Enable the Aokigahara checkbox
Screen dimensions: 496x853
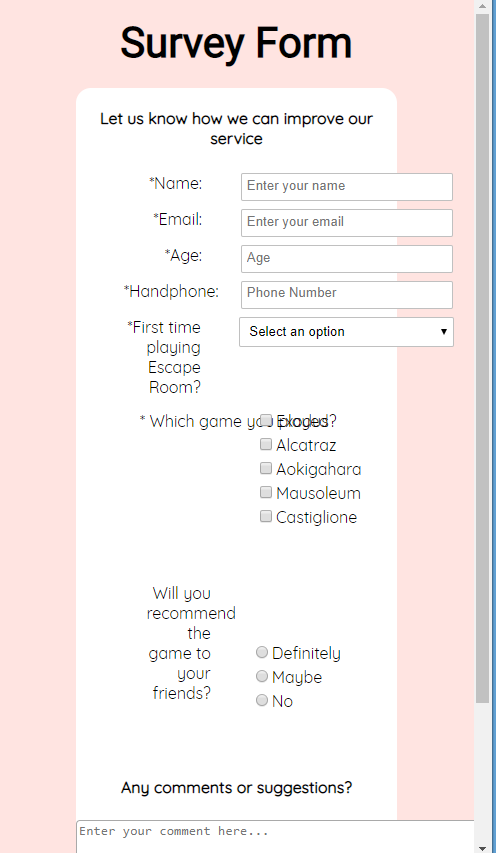point(266,468)
